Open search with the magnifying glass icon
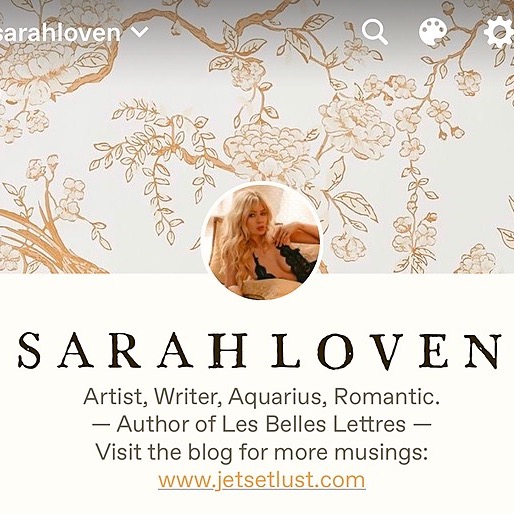This screenshot has width=514, height=514. 375,32
